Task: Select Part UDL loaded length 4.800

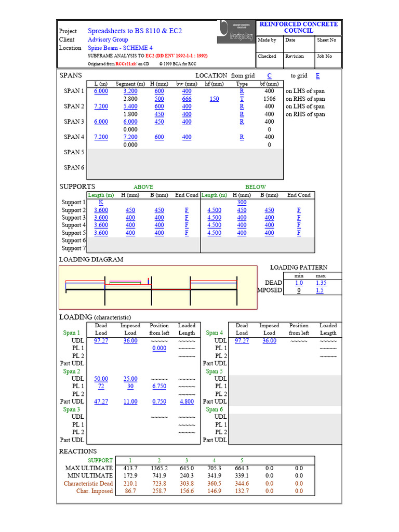Action: [187, 402]
